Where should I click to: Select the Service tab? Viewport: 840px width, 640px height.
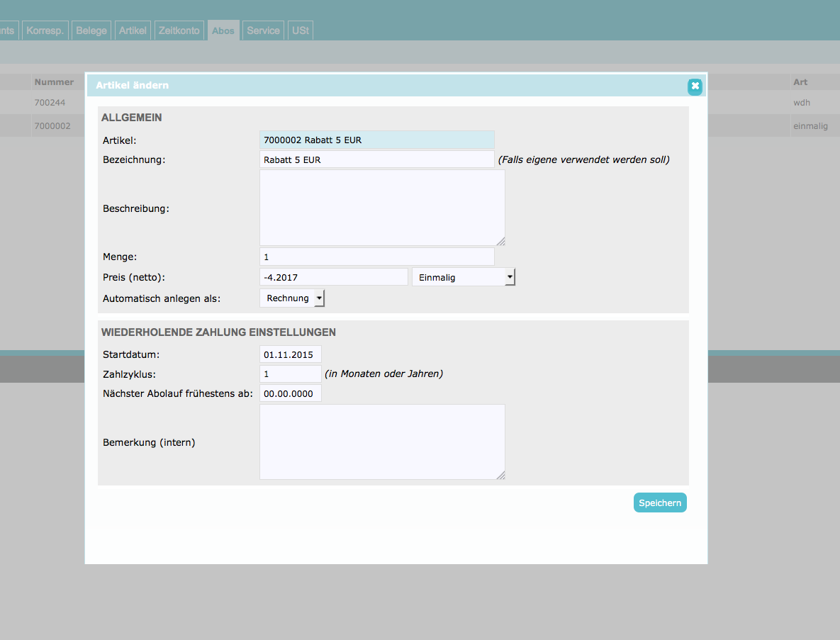(263, 30)
